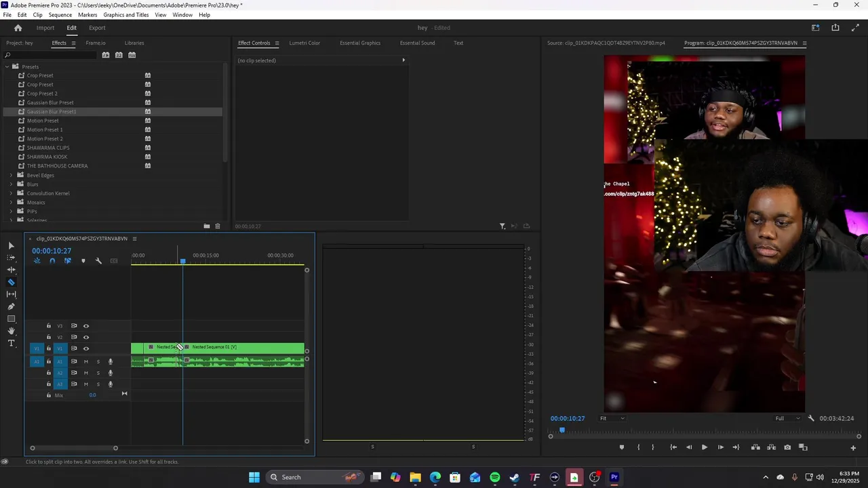Select the Razor tool in the toolbar
The height and width of the screenshot is (488, 868).
[11, 282]
